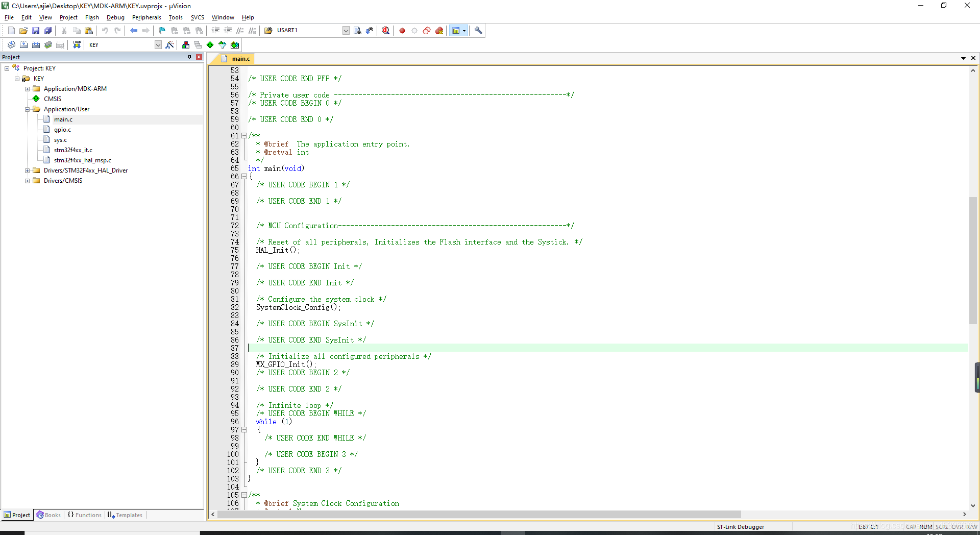Click the horizontal scrollbar thumb in editor
Image resolution: width=980 pixels, height=535 pixels.
(479, 515)
